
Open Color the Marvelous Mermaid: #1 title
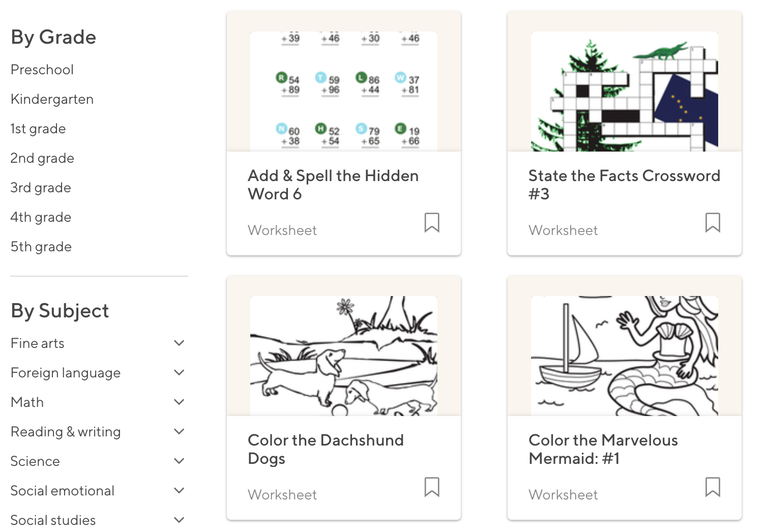pos(603,449)
